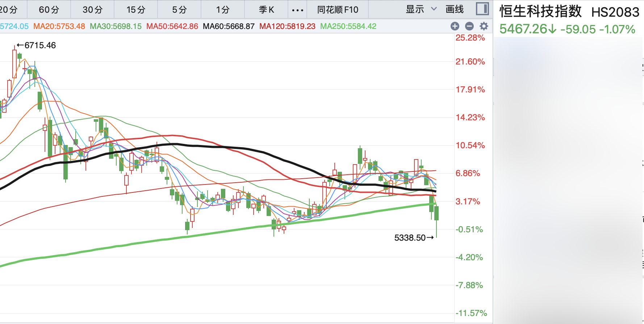Switch to the 季K quarterly chart
The width and height of the screenshot is (644, 324).
(266, 10)
